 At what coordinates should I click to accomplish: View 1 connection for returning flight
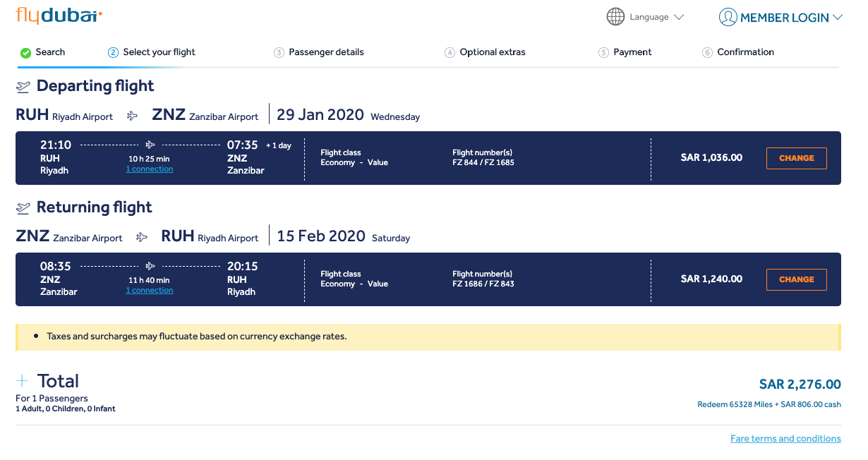149,291
